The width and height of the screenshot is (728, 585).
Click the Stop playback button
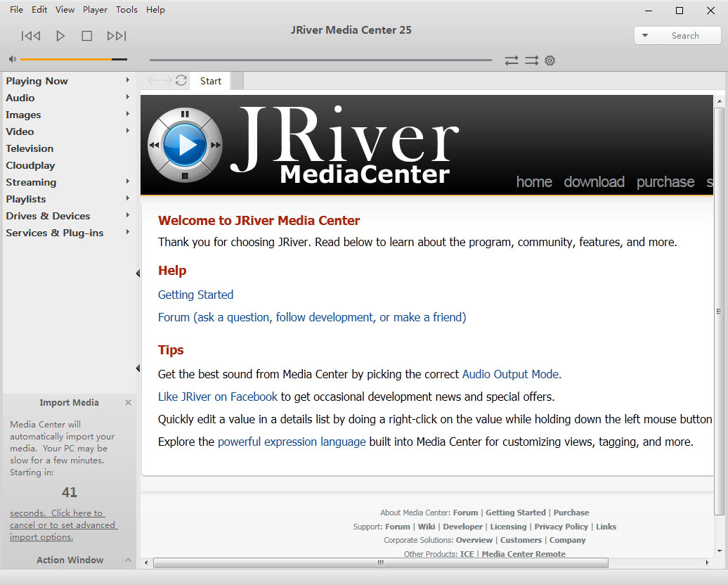pyautogui.click(x=87, y=36)
